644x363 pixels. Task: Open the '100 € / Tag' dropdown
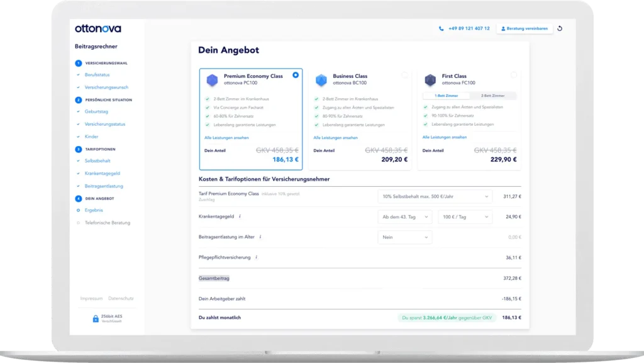click(x=465, y=217)
